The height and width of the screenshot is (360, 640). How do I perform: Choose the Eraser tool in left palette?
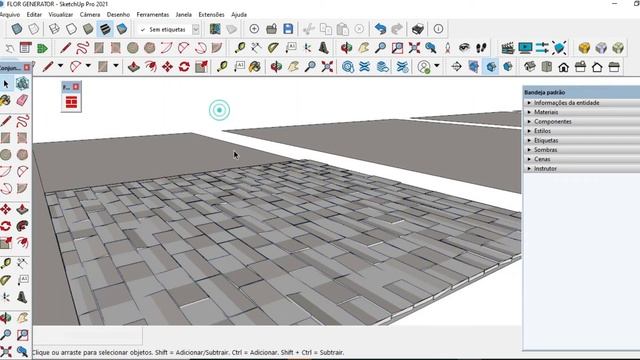pyautogui.click(x=22, y=100)
